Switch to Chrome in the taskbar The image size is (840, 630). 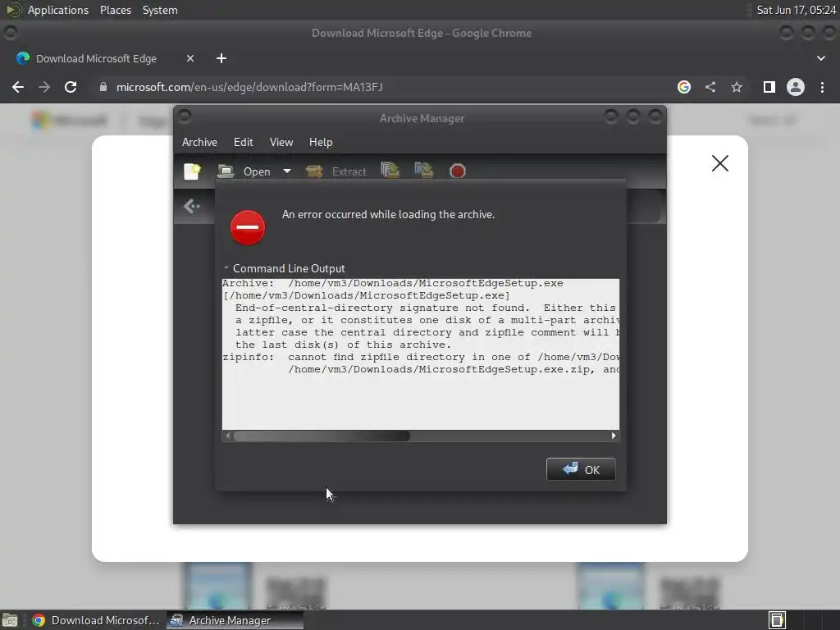[x=97, y=620]
